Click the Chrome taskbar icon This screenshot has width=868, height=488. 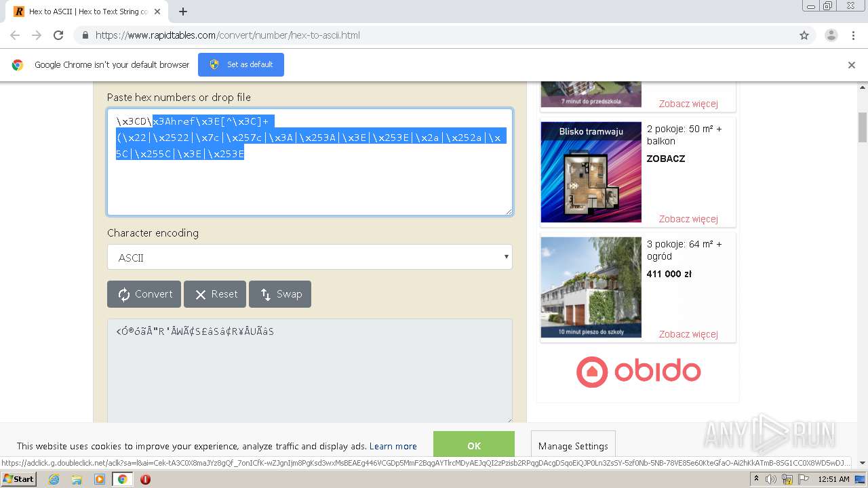pos(123,479)
